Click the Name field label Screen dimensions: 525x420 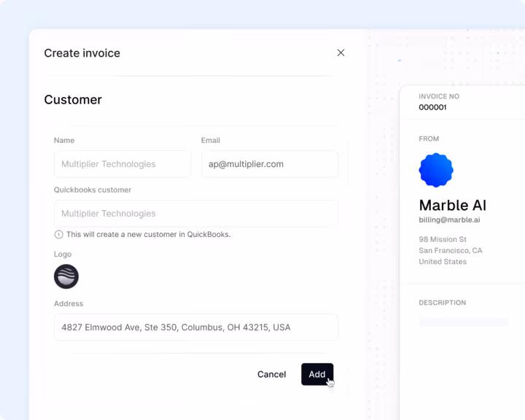64,140
